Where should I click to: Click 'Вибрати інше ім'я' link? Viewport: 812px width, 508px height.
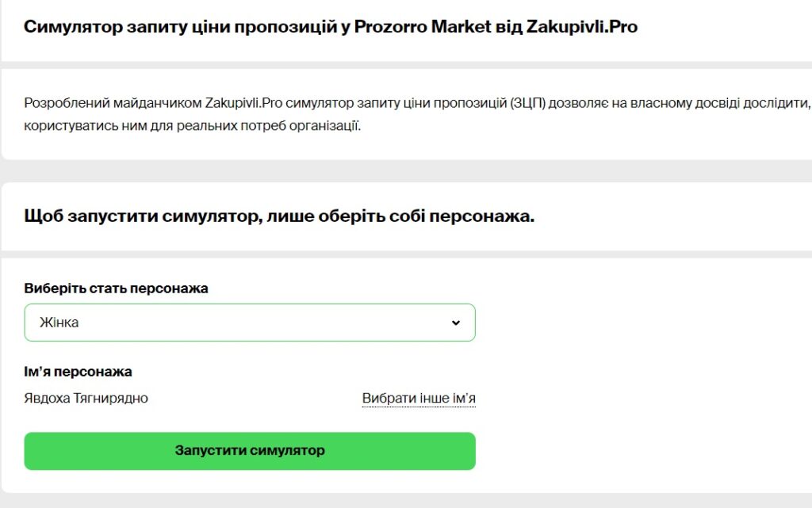[419, 398]
